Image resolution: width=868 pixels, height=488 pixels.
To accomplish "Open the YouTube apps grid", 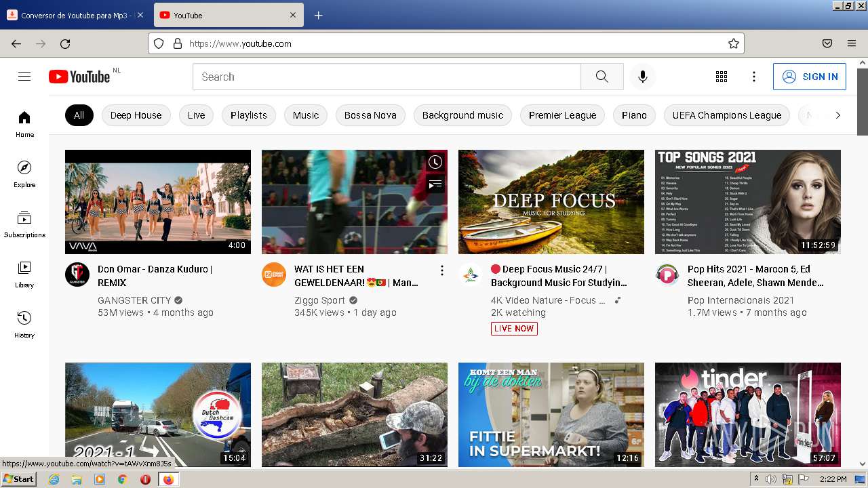I will (x=722, y=77).
